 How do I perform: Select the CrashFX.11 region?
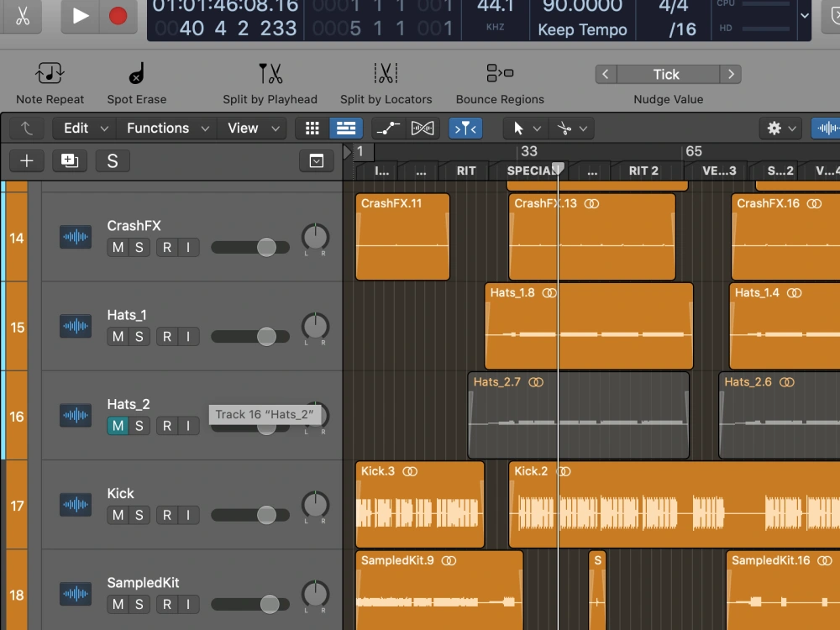402,237
